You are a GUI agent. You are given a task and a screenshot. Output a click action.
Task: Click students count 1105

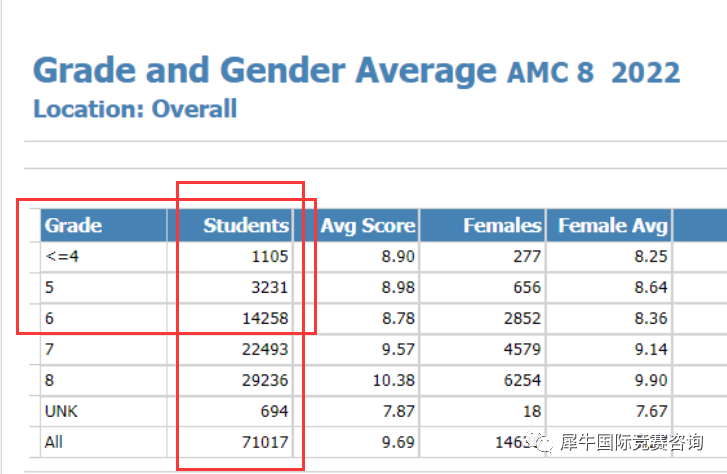click(270, 256)
